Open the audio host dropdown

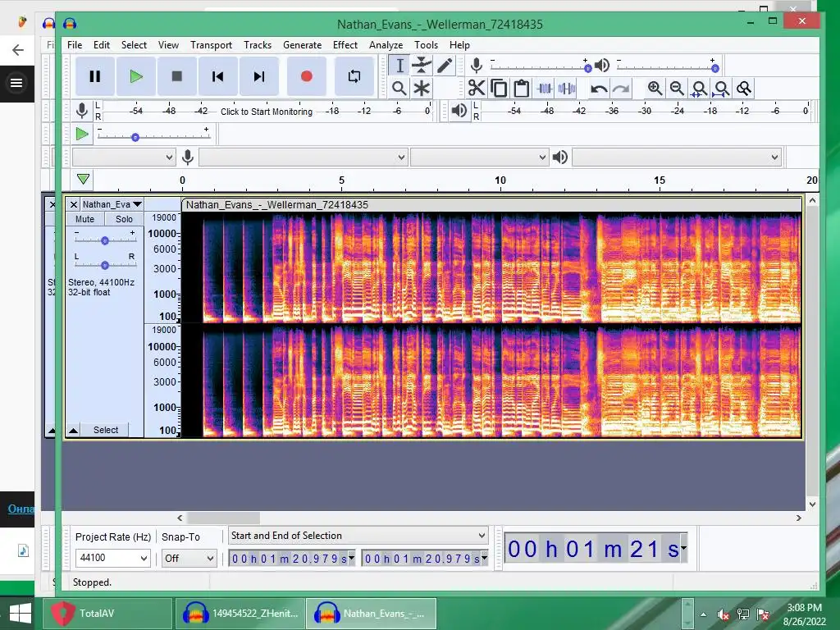point(124,157)
